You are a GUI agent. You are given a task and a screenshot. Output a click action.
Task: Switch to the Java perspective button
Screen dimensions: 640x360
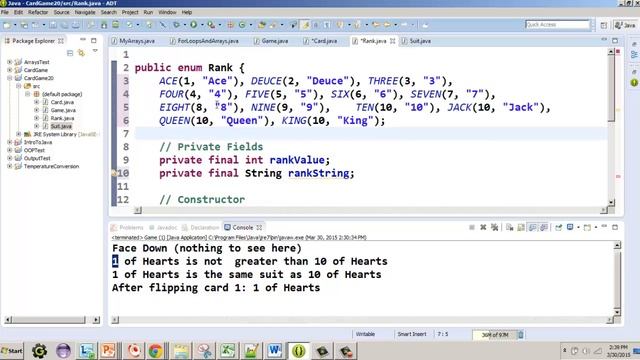[626, 25]
